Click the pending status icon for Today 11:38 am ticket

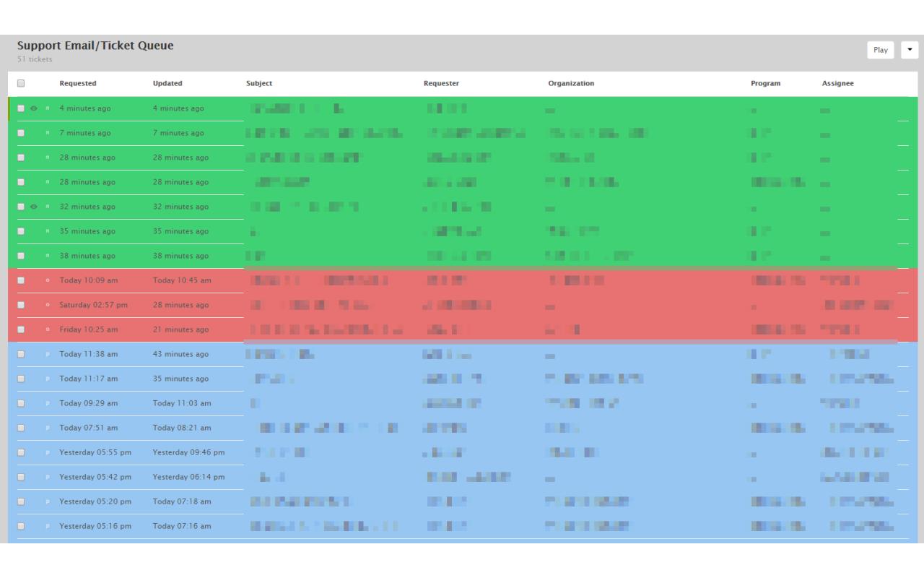[x=48, y=354]
